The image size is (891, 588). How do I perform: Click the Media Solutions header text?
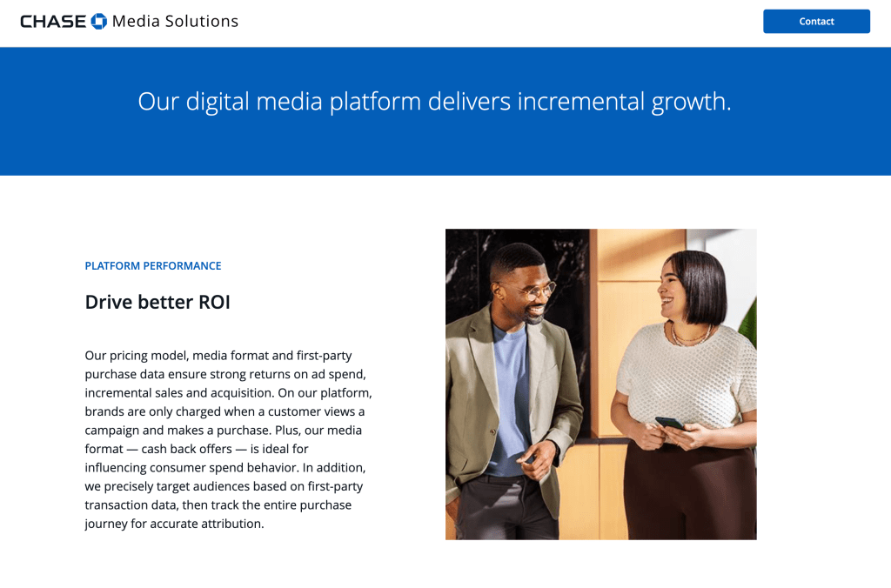click(x=175, y=21)
